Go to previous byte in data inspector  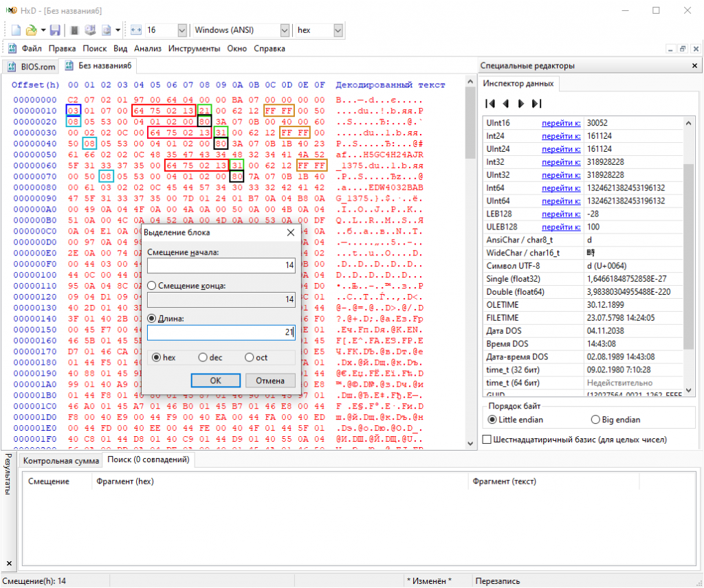point(505,104)
